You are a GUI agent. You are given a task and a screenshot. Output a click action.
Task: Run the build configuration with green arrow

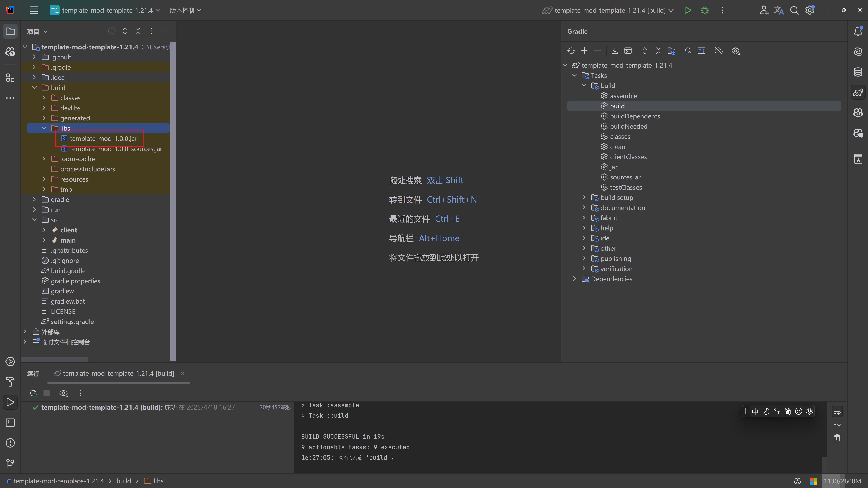(687, 10)
